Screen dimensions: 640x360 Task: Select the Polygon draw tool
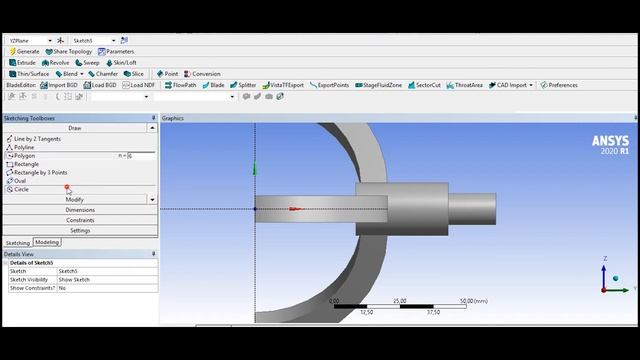[x=21, y=156]
